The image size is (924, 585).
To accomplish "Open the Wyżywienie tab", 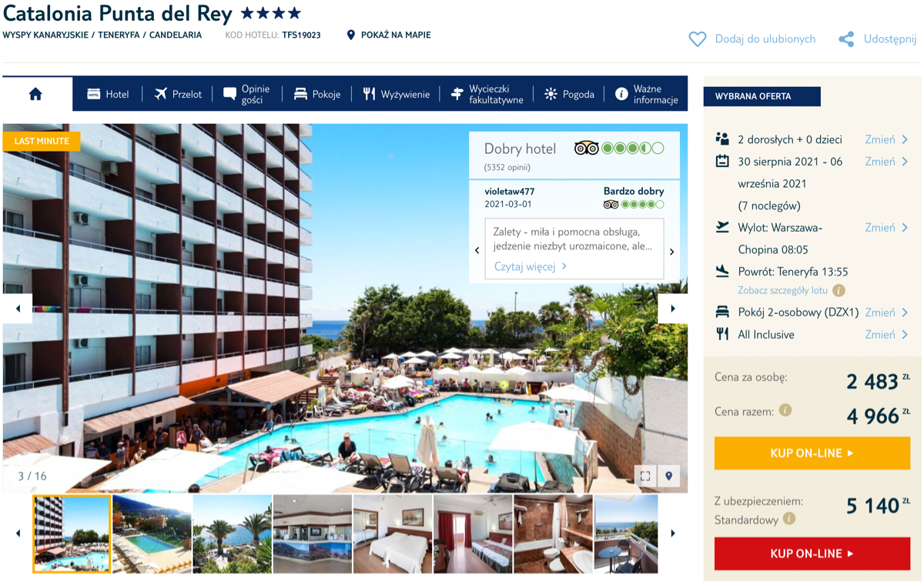I will pos(396,94).
